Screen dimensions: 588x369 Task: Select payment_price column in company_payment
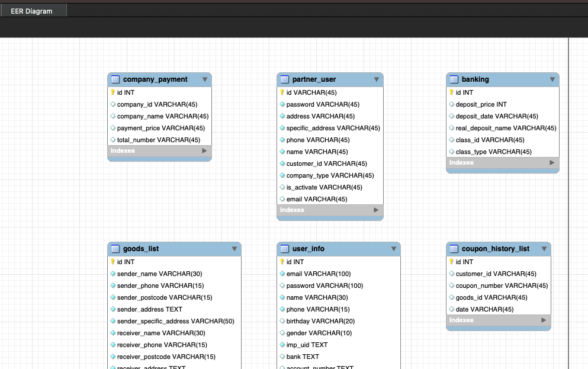[x=160, y=128]
